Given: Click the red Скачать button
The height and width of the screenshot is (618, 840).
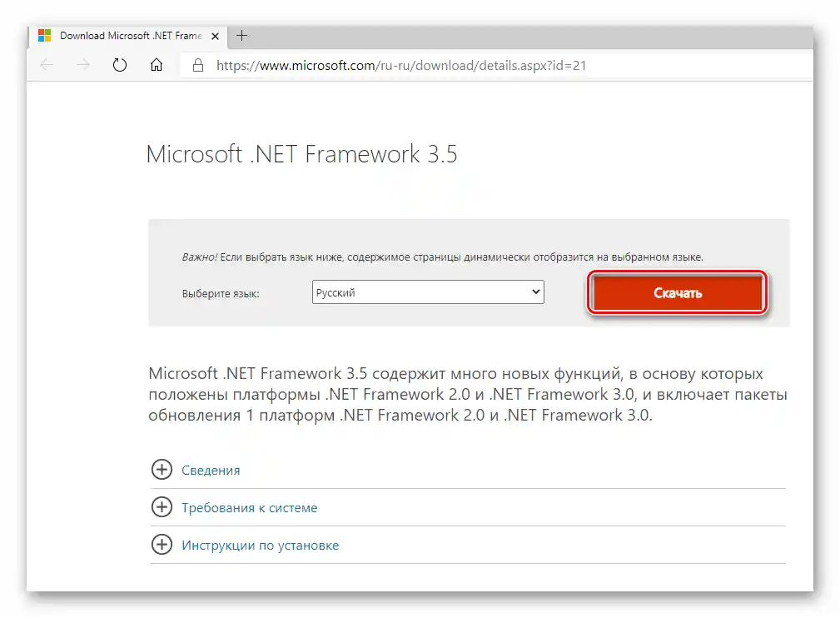Looking at the screenshot, I should pos(678,292).
